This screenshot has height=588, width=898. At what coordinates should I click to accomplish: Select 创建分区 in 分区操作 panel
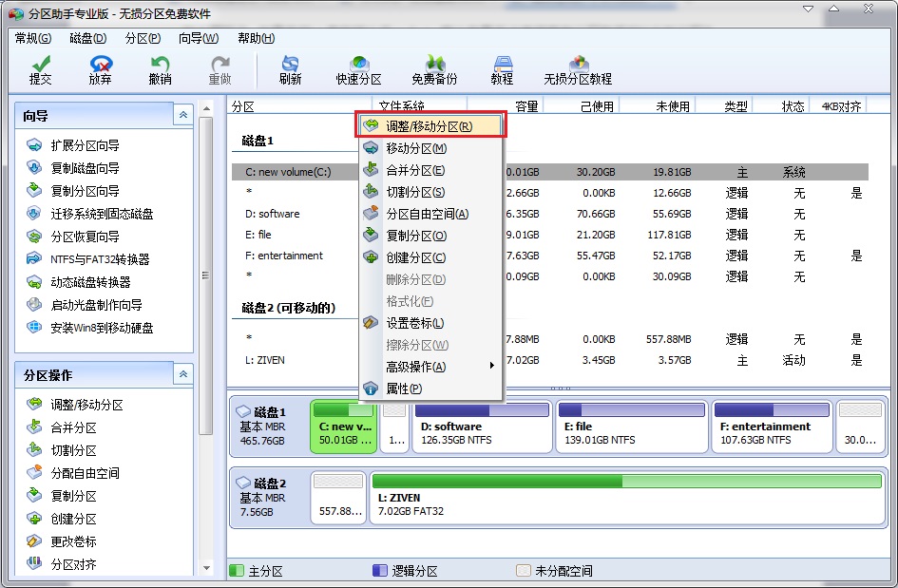[x=62, y=519]
